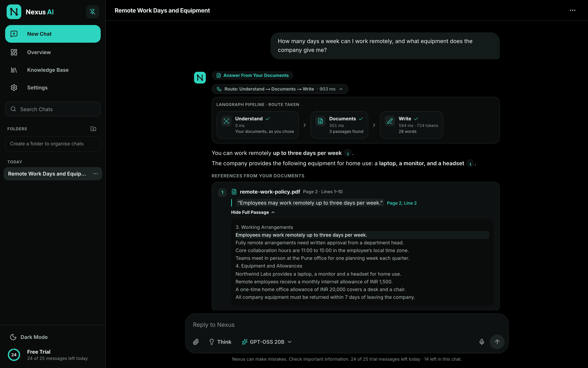
Task: Collapse with Hide Full Passage
Action: 253,212
